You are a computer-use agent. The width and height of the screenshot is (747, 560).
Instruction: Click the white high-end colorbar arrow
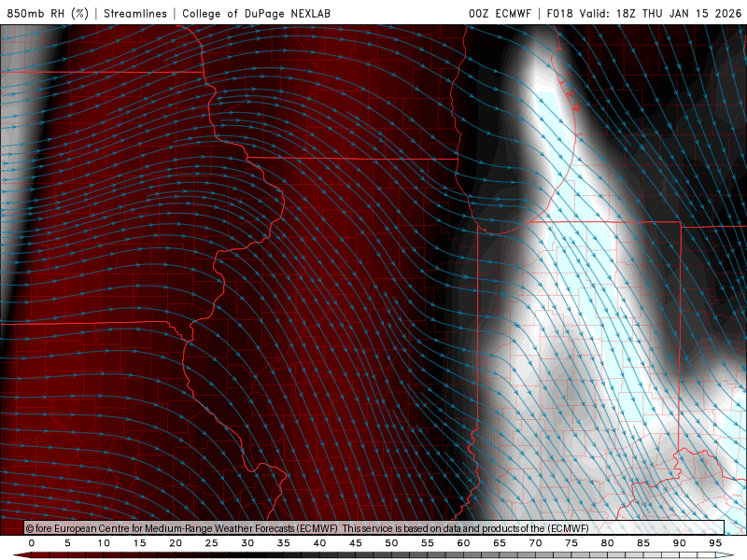[725, 555]
